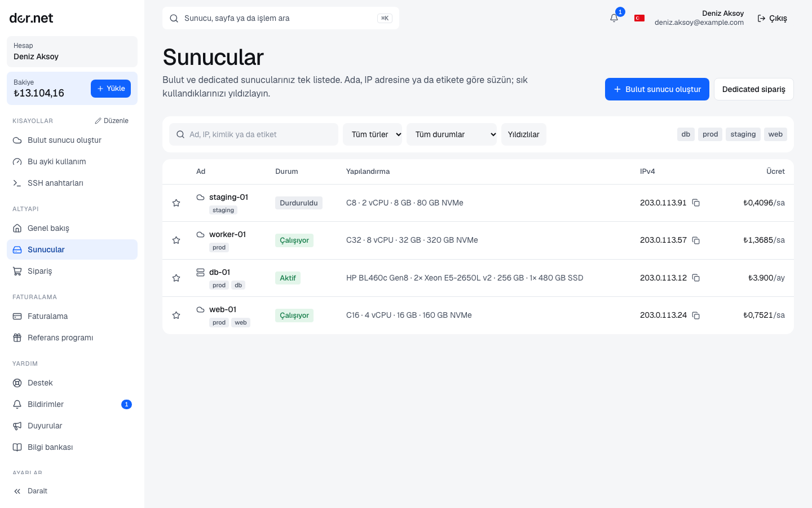Click the Turkish flag language icon
The height and width of the screenshot is (508, 812).
click(x=639, y=18)
